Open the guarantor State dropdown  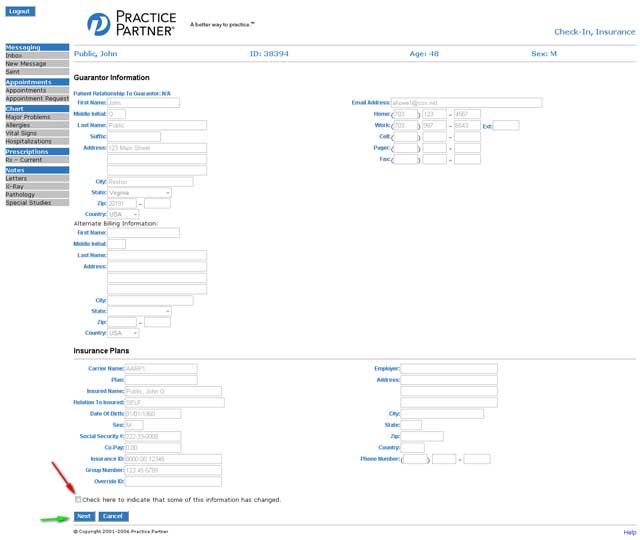(139, 192)
